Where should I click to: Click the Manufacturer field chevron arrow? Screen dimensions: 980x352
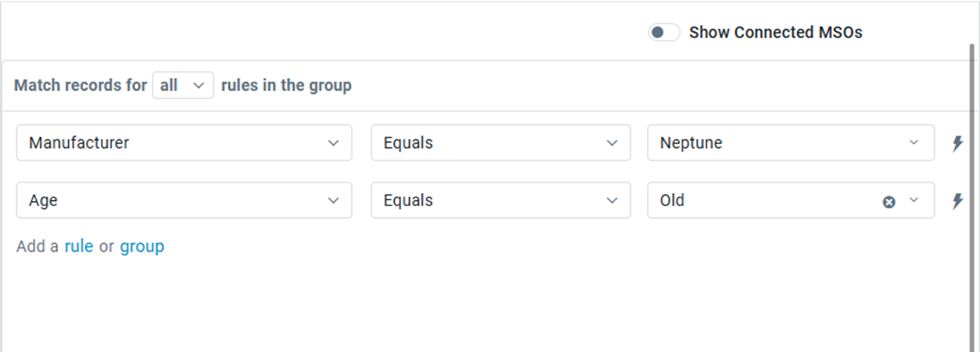334,143
